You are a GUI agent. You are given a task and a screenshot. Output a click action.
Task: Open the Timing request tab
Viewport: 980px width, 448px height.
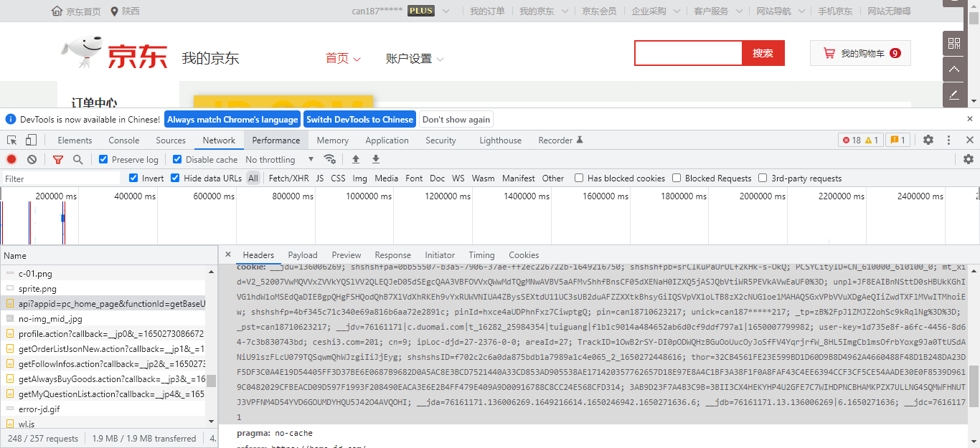coord(481,254)
